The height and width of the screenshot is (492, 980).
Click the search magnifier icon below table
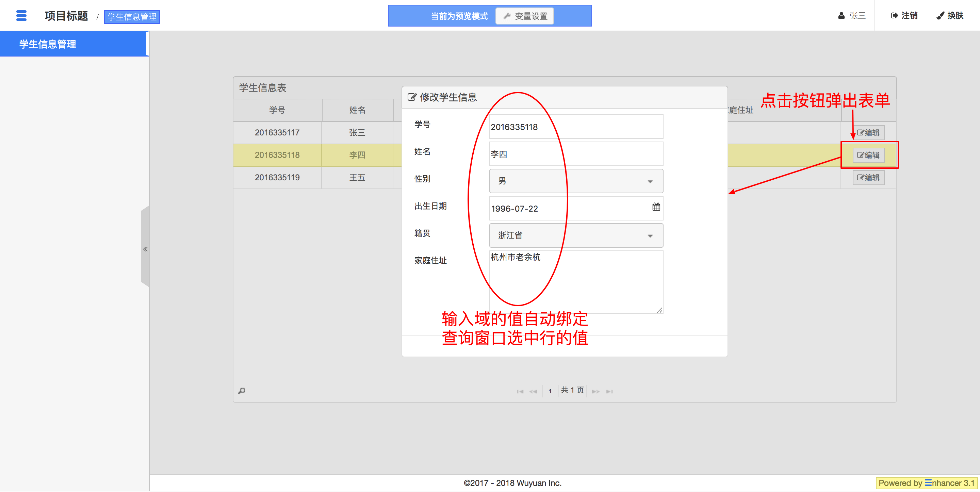click(x=242, y=391)
